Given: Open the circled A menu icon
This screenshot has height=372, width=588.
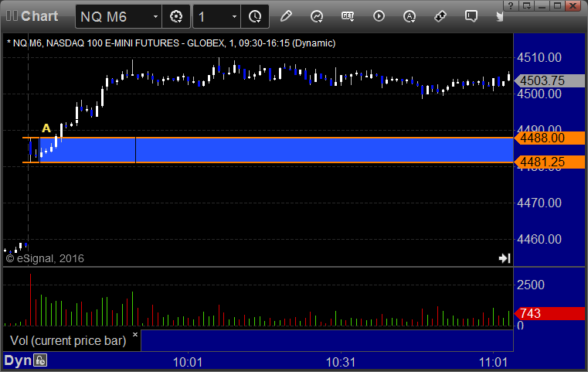Looking at the screenshot, I should (x=409, y=16).
